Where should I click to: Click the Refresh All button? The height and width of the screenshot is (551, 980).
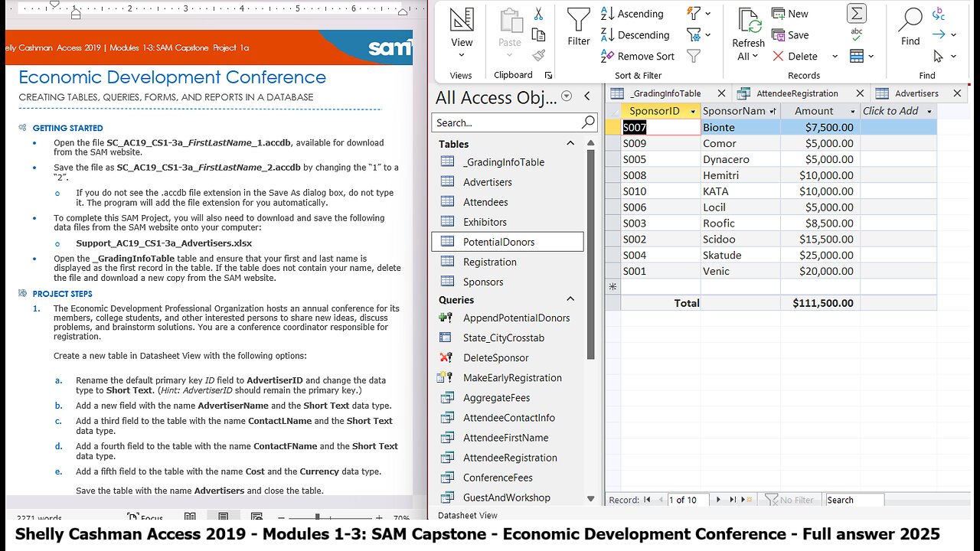(x=748, y=34)
